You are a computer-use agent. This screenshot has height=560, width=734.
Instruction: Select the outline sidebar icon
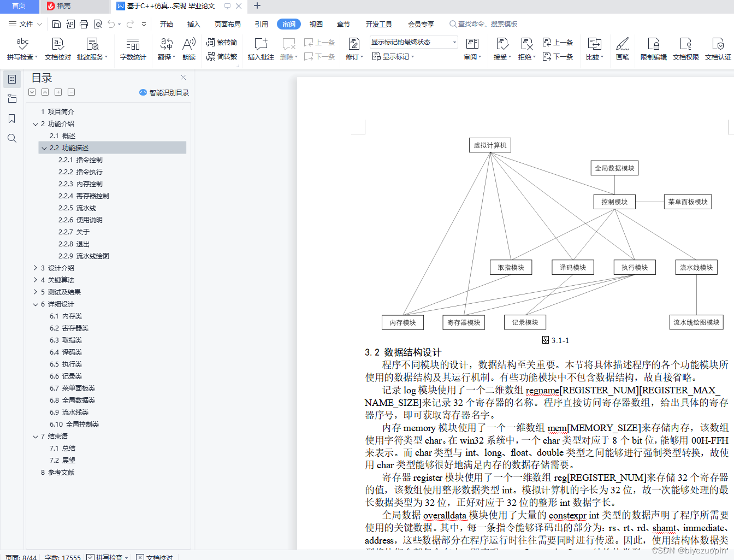click(x=12, y=79)
